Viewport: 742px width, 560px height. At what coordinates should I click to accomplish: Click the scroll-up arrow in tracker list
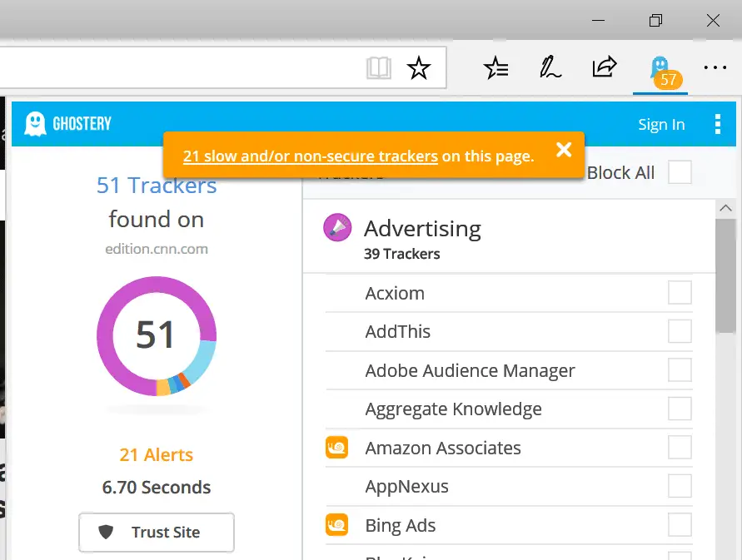click(x=726, y=208)
